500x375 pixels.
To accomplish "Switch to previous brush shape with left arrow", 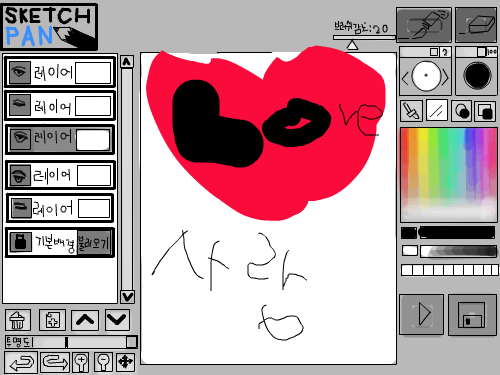I will point(405,79).
